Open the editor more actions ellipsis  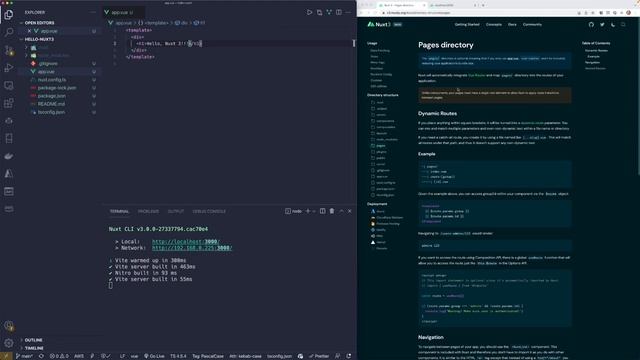[x=348, y=13]
